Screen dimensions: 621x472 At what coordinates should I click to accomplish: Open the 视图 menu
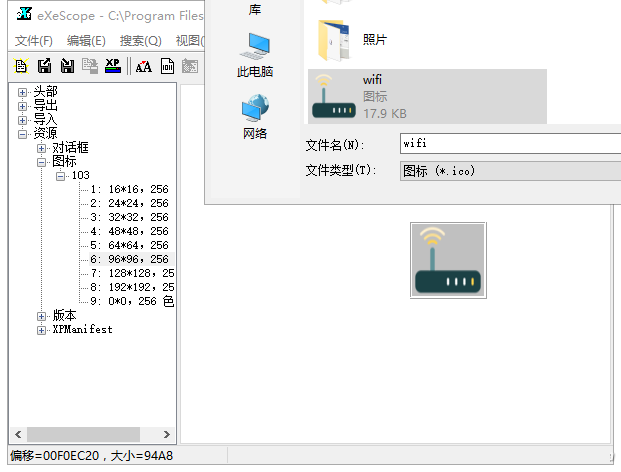click(190, 40)
